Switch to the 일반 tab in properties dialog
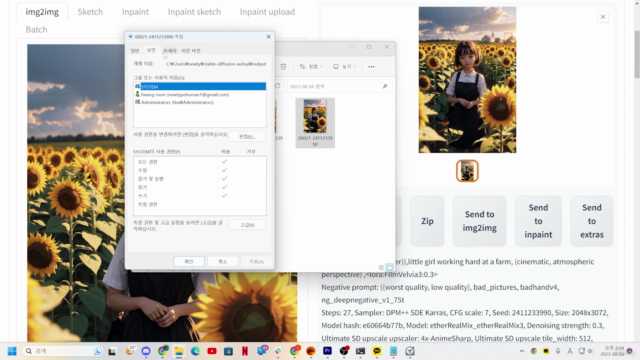 (135, 51)
